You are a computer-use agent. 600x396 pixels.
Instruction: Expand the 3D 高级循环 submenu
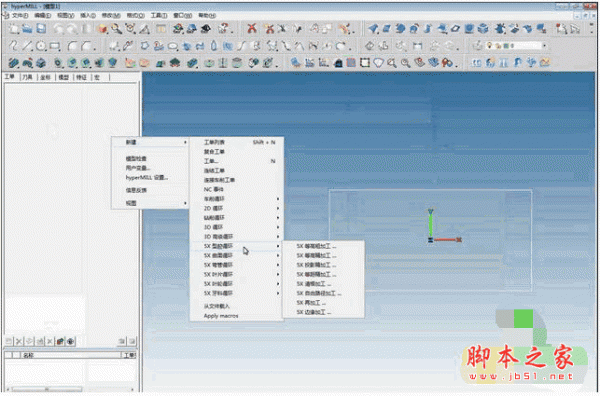[237, 236]
